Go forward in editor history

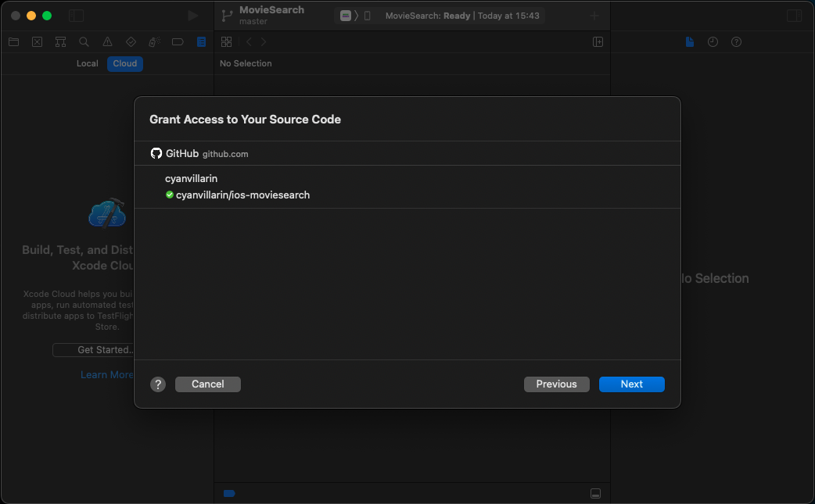[264, 42]
